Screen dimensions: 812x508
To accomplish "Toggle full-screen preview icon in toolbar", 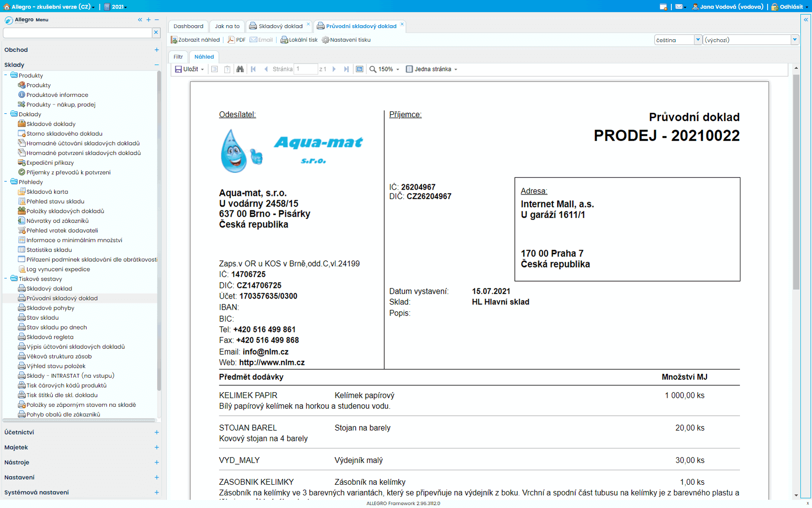I will (359, 69).
